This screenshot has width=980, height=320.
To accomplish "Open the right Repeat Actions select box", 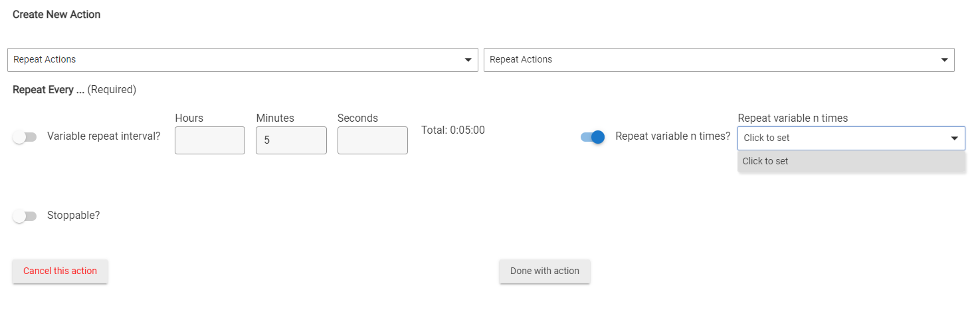I will pyautogui.click(x=719, y=60).
